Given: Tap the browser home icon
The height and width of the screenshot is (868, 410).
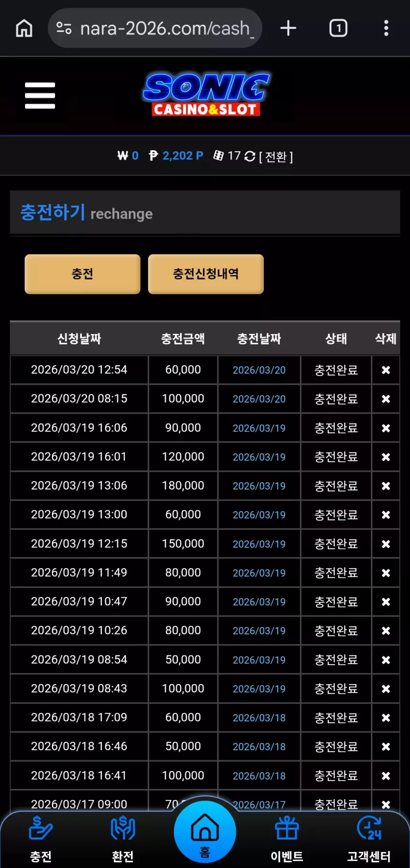Looking at the screenshot, I should tap(24, 28).
